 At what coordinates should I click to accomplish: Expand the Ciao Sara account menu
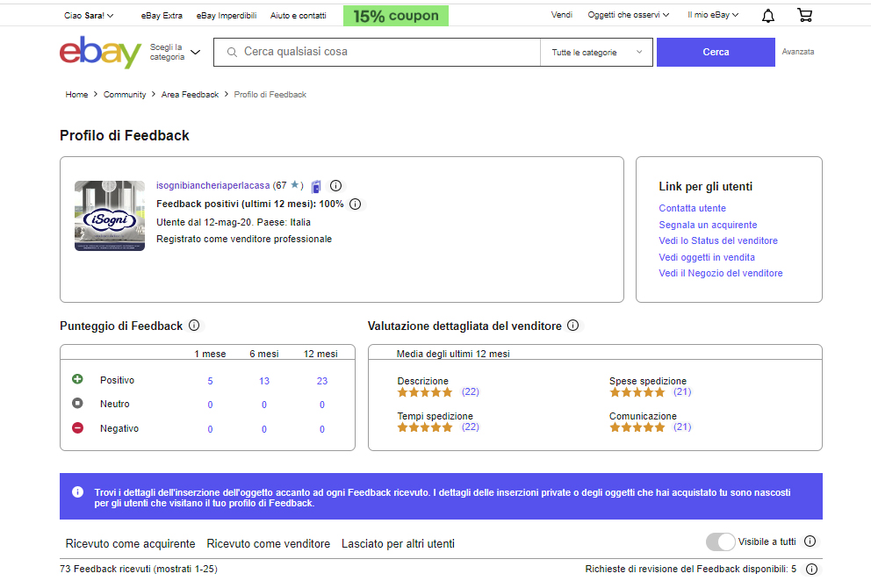coord(89,16)
